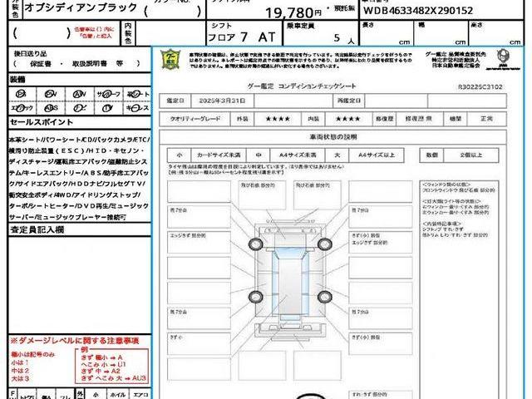Screen dimensions: 532x399
Task: Click the 車両状態の説明 heading
Action: pos(332,137)
